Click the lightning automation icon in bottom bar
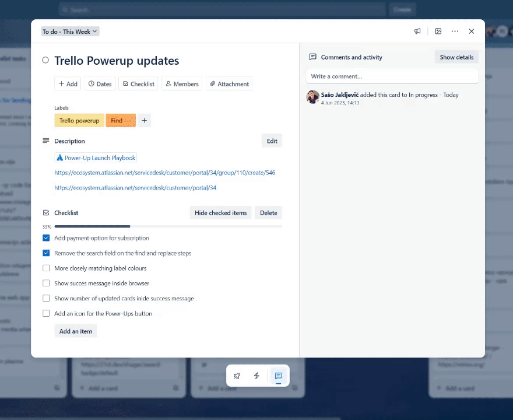The width and height of the screenshot is (513, 420). click(x=256, y=376)
